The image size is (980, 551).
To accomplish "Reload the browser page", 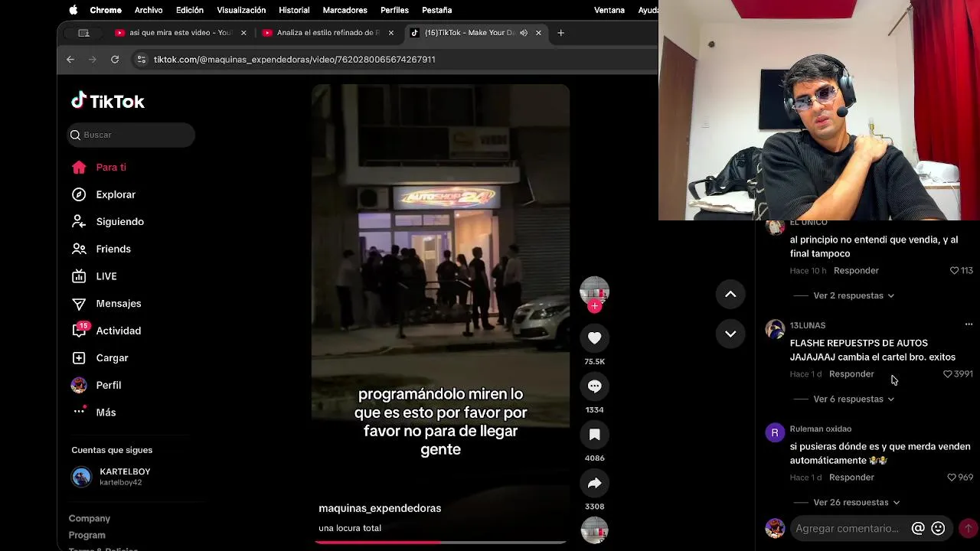I will 115,59.
